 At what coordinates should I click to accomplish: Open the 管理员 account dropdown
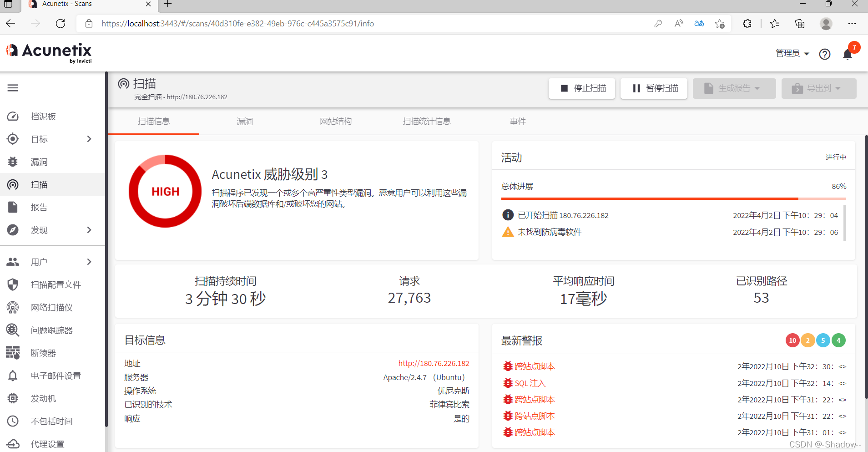tap(792, 53)
